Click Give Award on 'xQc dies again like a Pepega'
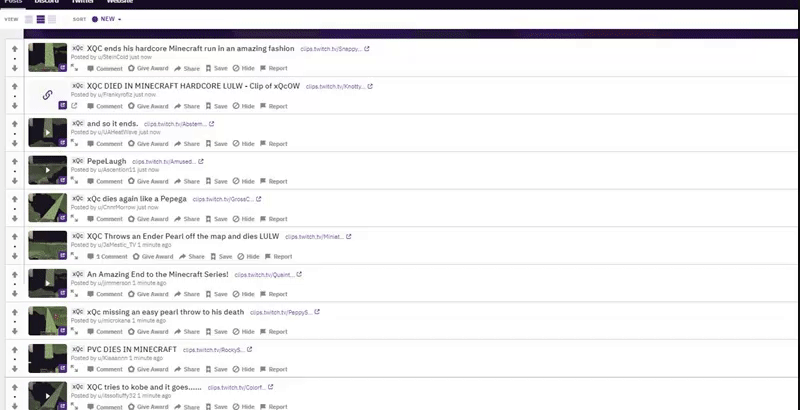Image resolution: width=800 pixels, height=410 pixels. coord(147,219)
